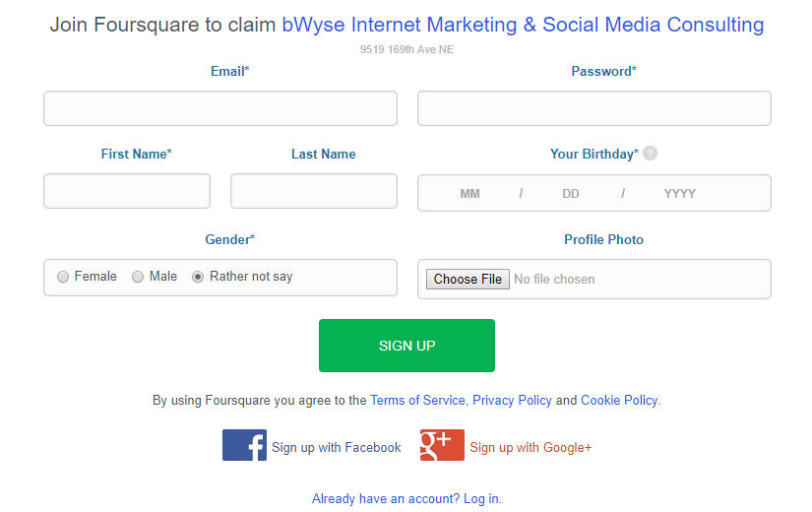Click the Google+ logo icon
The image size is (812, 512).
(x=442, y=445)
